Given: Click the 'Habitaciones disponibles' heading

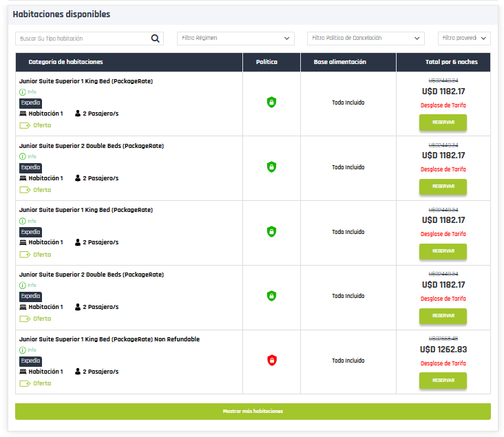Looking at the screenshot, I should coord(61,14).
